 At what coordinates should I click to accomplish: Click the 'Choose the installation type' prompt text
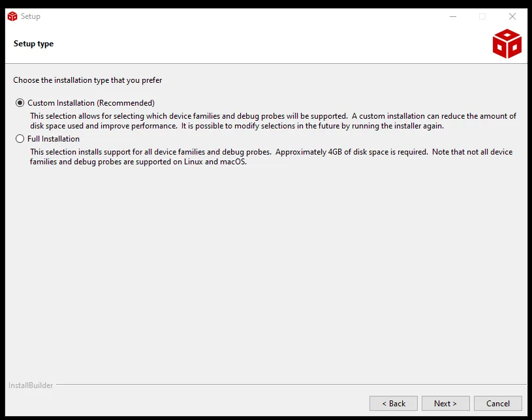87,80
